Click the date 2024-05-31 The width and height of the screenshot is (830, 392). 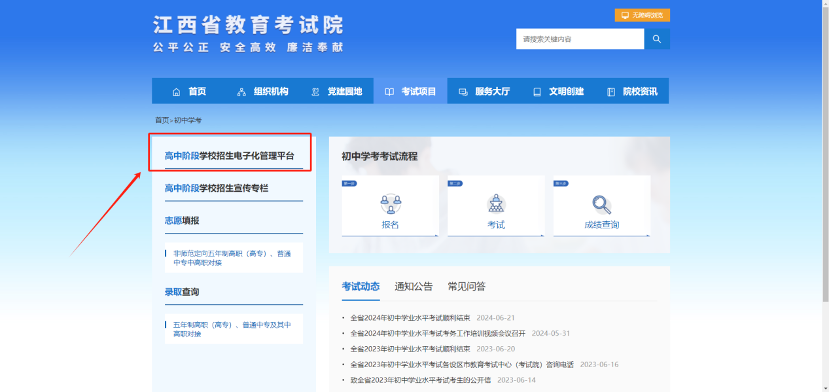(551, 333)
